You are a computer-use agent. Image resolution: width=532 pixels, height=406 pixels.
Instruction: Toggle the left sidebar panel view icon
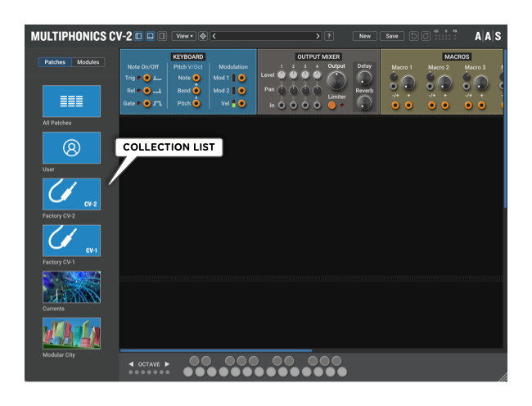click(x=138, y=36)
